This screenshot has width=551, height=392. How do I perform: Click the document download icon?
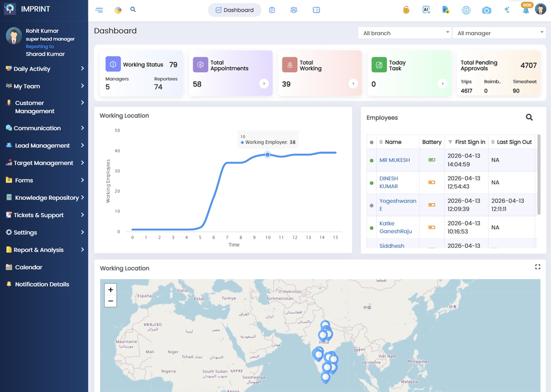click(446, 10)
